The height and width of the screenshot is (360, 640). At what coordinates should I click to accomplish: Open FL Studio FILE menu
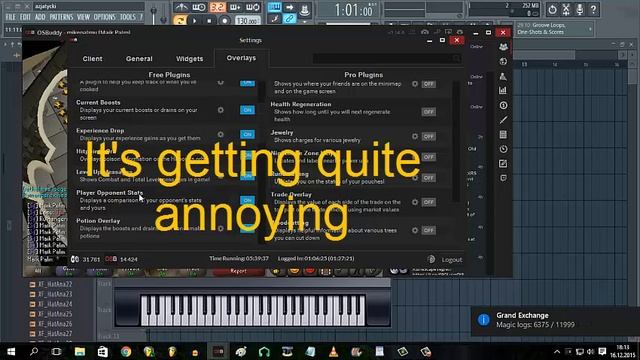[x=11, y=17]
